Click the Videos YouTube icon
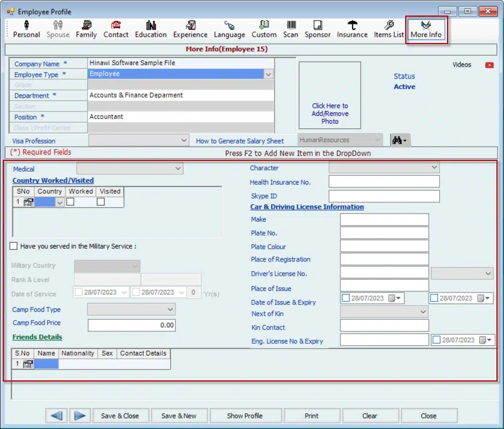Image resolution: width=504 pixels, height=429 pixels. coord(489,65)
